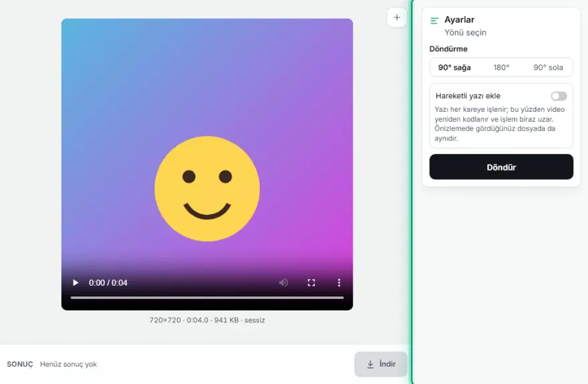Open the video three-dot options menu
The height and width of the screenshot is (384, 588).
pos(339,283)
